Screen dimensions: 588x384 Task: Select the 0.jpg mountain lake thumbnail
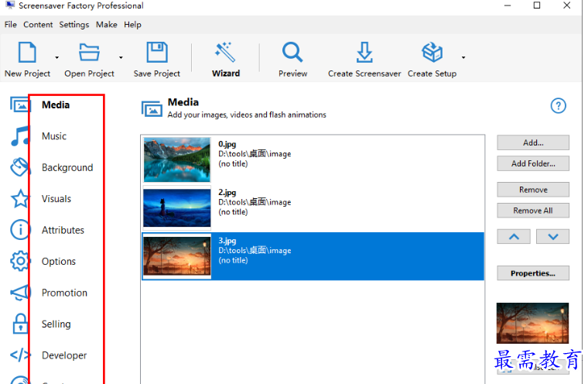(177, 159)
